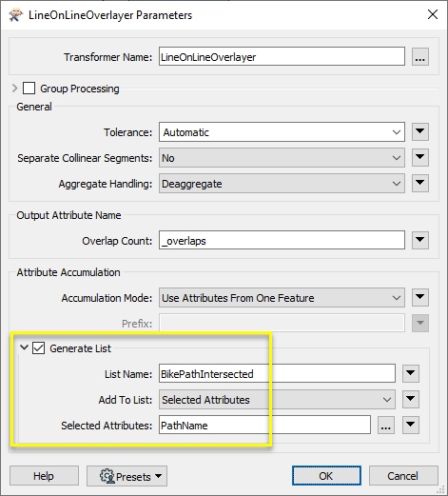Open the arrow menu beside Aggregate Handling
448x496 pixels.
(420, 183)
